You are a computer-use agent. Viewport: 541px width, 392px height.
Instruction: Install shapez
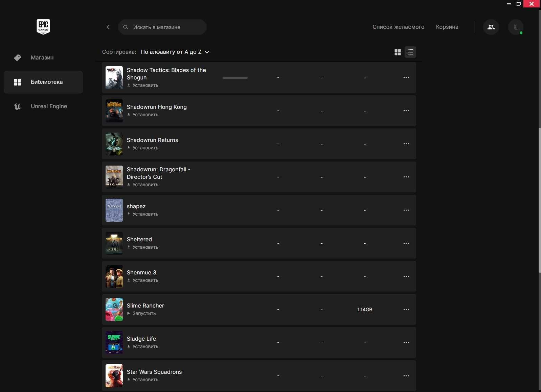pos(143,214)
